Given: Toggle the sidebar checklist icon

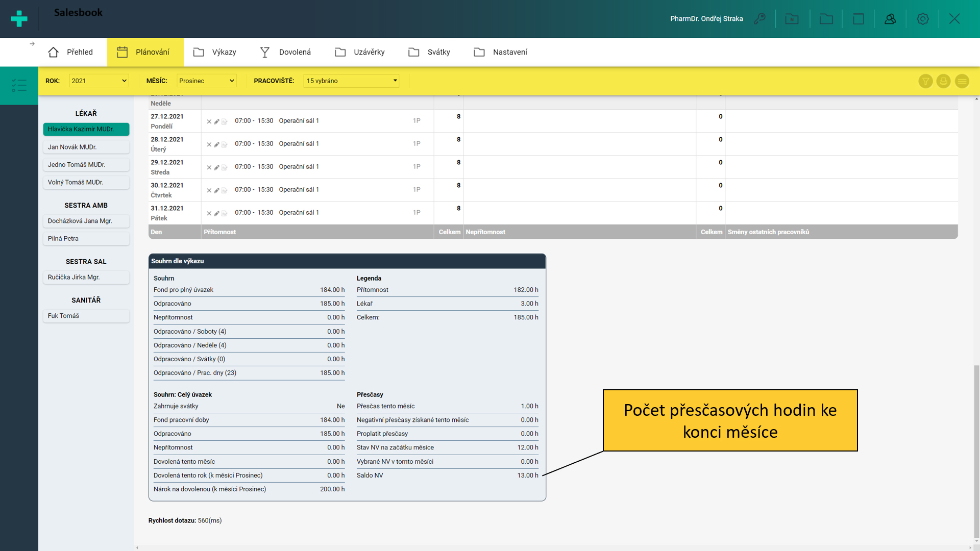Looking at the screenshot, I should point(19,85).
